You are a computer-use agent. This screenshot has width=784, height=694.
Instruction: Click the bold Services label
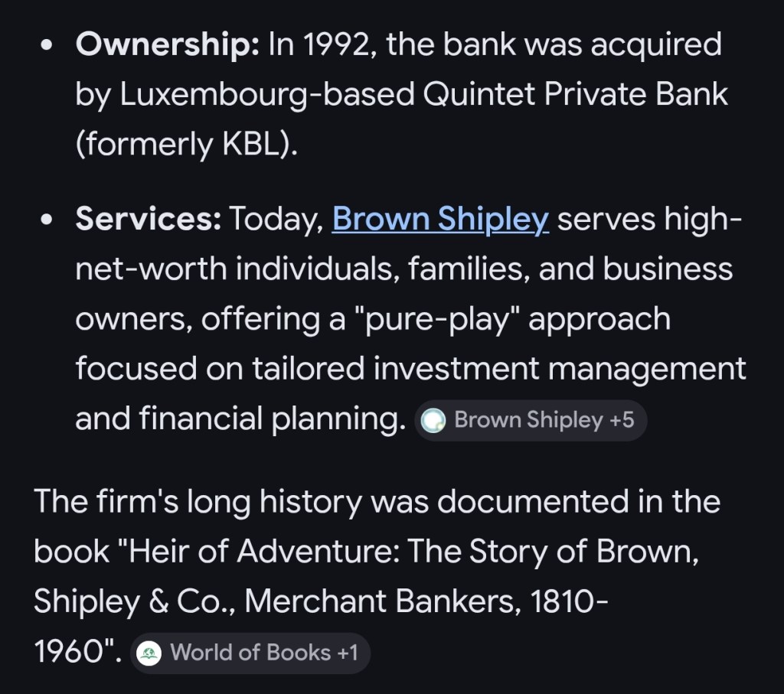[x=149, y=220]
